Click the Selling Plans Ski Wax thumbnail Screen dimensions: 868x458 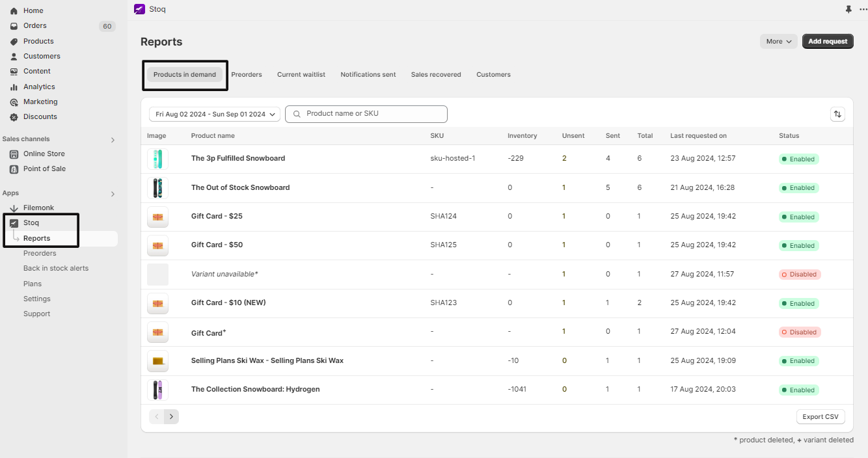pyautogui.click(x=157, y=361)
